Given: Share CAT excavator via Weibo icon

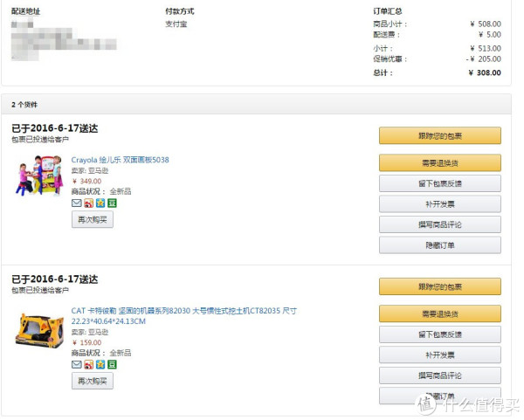Looking at the screenshot, I should coord(88,364).
